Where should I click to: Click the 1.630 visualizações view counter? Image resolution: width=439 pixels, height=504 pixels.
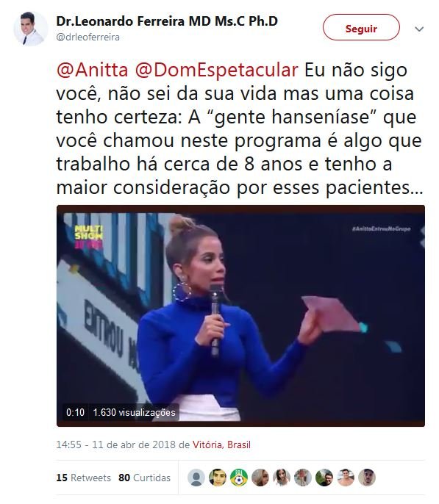pos(134,412)
